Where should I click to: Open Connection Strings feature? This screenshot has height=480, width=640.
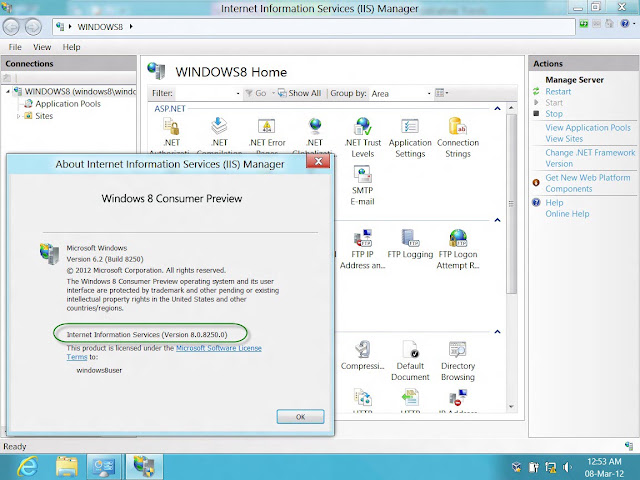click(x=458, y=138)
